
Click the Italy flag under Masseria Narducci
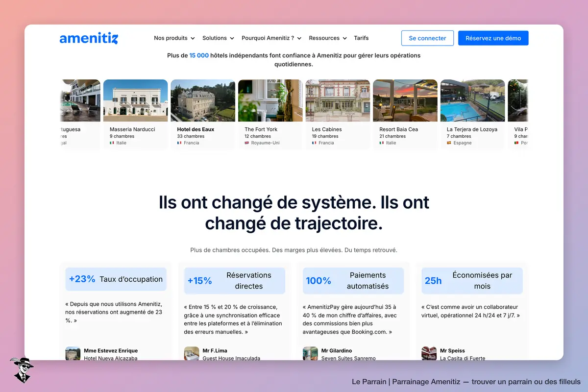tap(112, 143)
